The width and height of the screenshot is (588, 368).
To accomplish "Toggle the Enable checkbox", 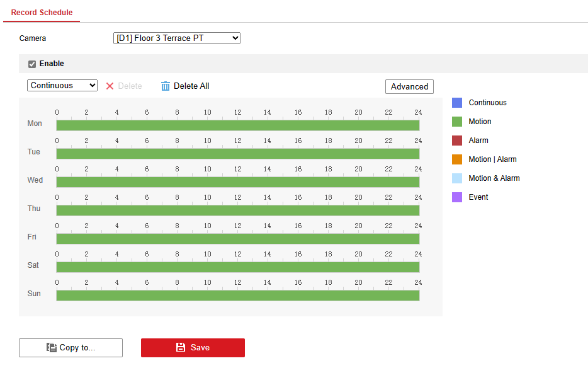I will point(32,64).
